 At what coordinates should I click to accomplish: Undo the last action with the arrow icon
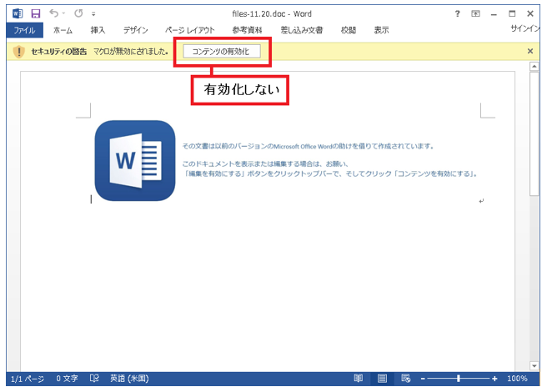click(53, 13)
